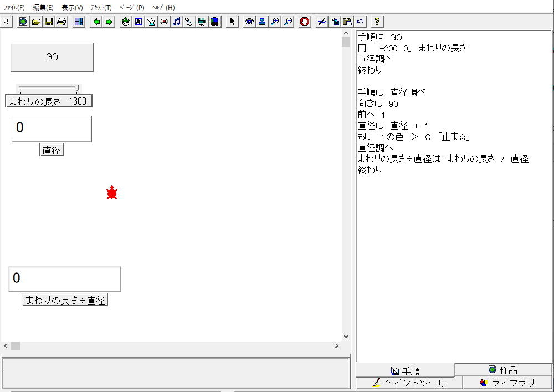
Task: Switch to the 作品 tab
Action: tap(503, 370)
